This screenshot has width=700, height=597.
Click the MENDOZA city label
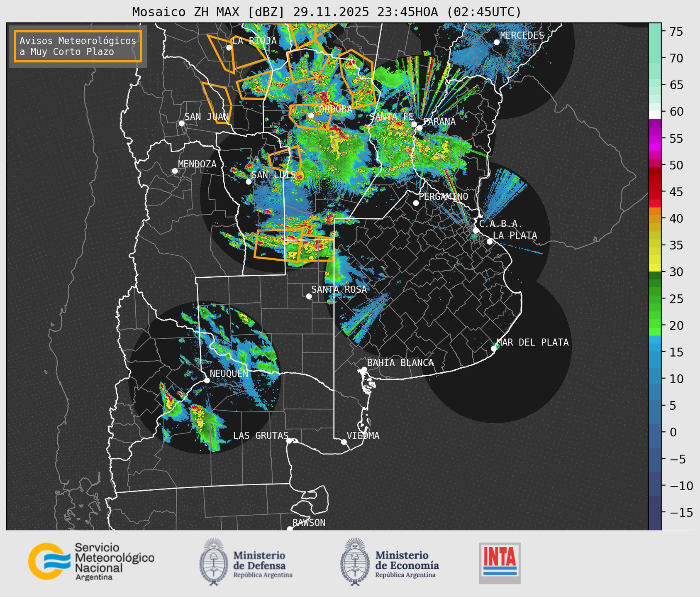[x=197, y=164]
